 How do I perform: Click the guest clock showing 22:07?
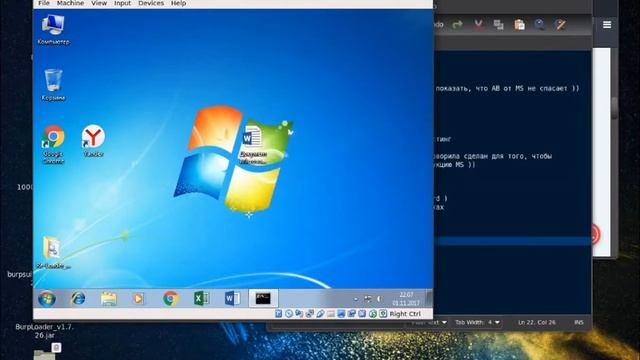pos(406,299)
